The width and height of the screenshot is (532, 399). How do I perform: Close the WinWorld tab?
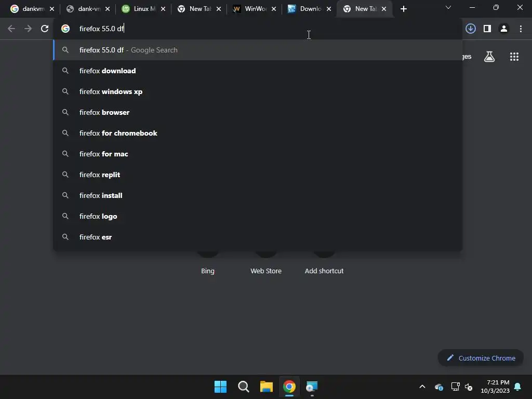click(x=274, y=9)
